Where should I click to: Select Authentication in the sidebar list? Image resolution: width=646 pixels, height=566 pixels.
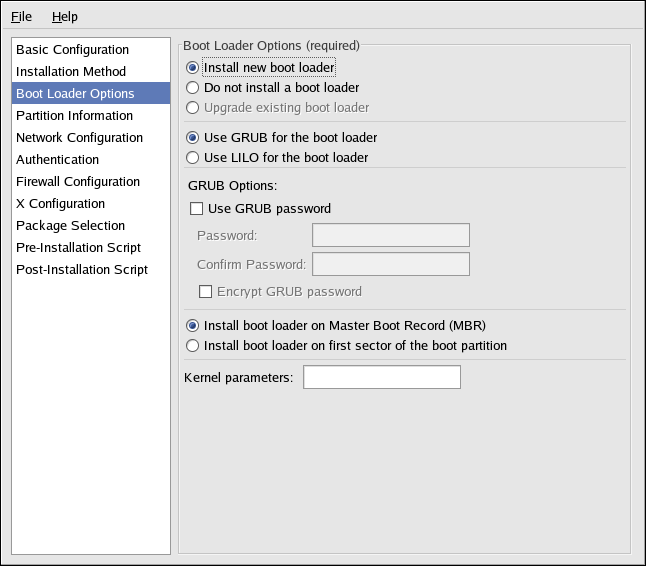coord(57,160)
